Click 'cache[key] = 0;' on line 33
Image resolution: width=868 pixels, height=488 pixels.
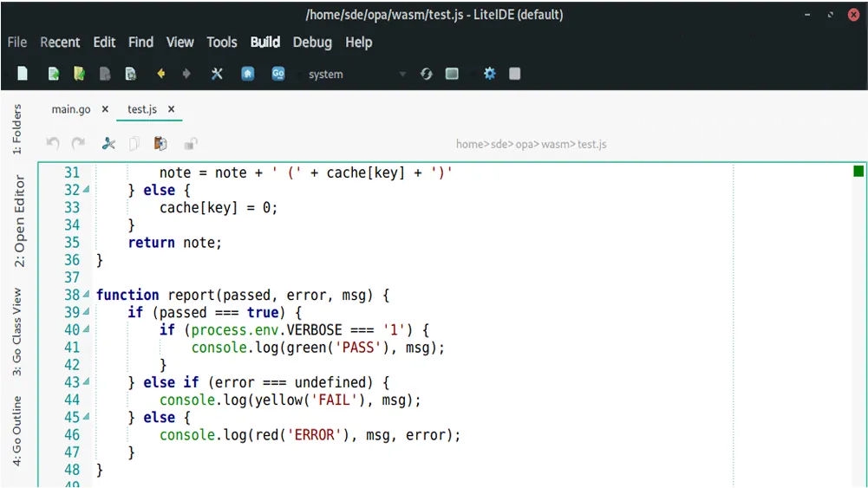pyautogui.click(x=219, y=207)
